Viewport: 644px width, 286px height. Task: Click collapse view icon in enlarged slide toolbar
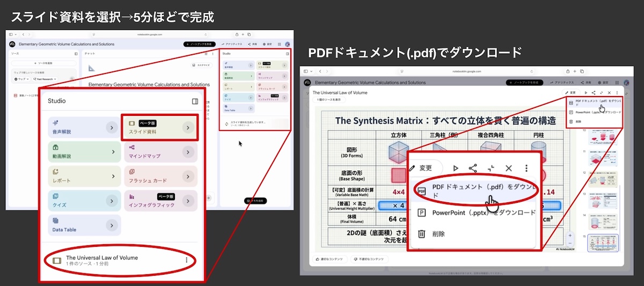tap(491, 168)
